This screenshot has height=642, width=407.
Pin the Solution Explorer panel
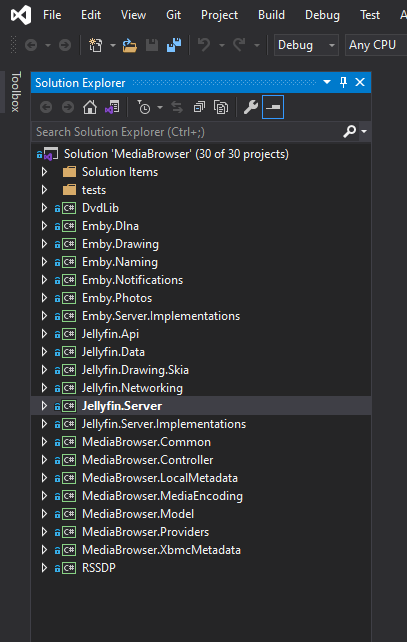click(344, 82)
